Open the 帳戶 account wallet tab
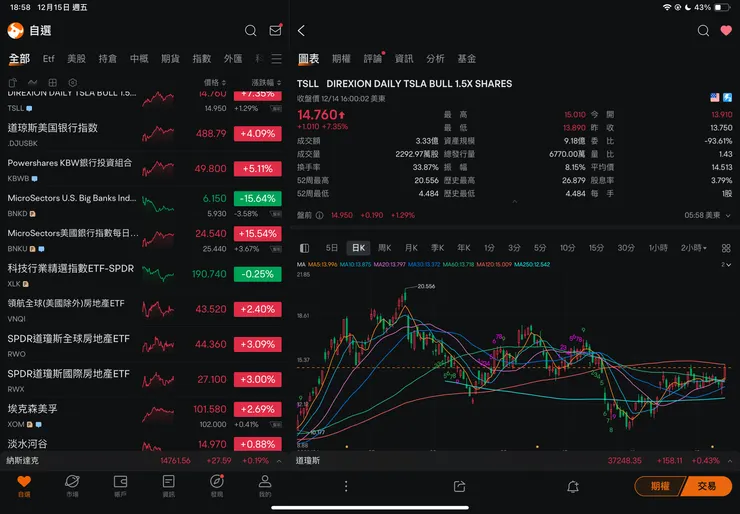This screenshot has height=514, width=740. click(x=120, y=486)
